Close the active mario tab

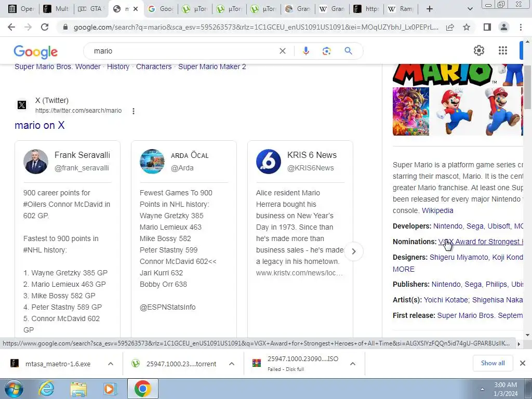click(136, 9)
